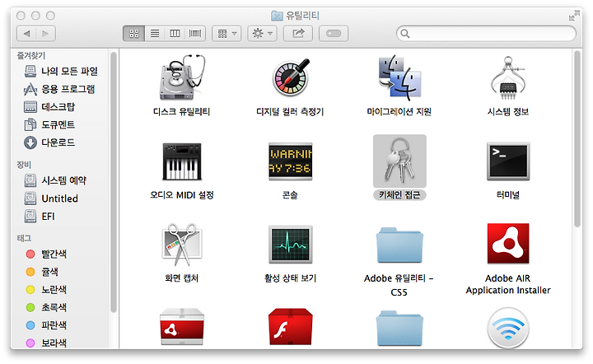Select the 마이그레이션 지원 icon
This screenshot has height=364, width=593.
click(x=399, y=78)
